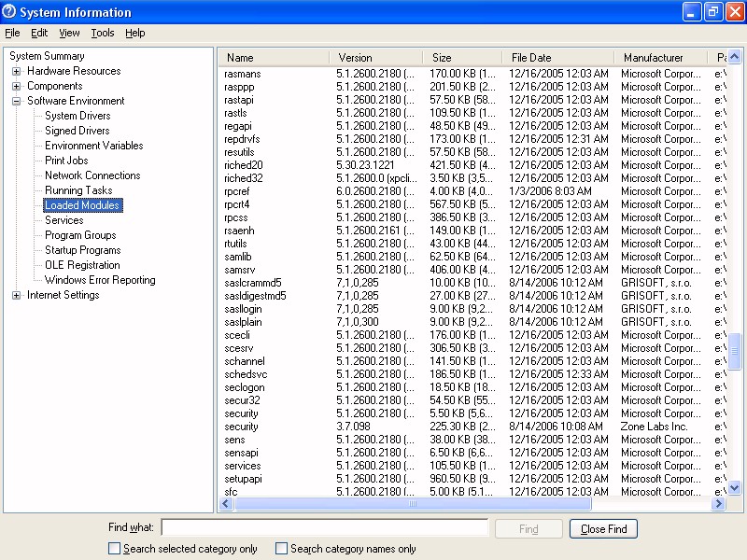Collapse the Software Environment tree node
The width and height of the screenshot is (747, 560).
click(17, 101)
